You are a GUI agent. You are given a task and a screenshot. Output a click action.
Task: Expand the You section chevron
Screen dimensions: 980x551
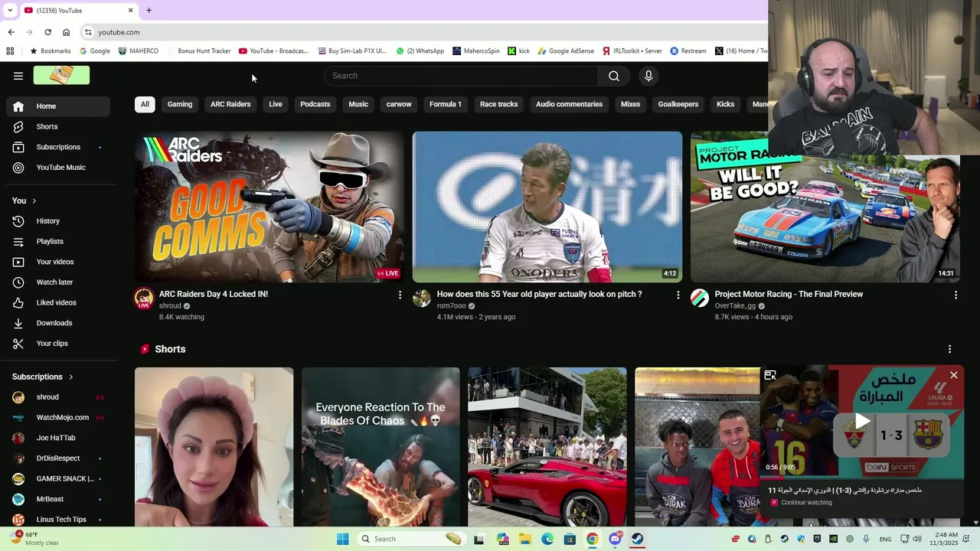pyautogui.click(x=34, y=201)
